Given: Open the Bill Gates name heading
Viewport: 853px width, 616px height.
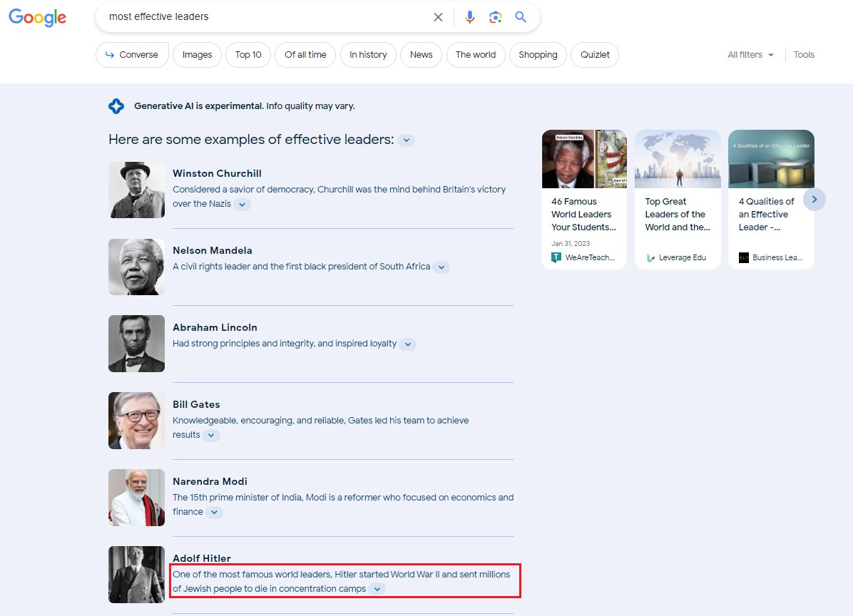Looking at the screenshot, I should 196,404.
